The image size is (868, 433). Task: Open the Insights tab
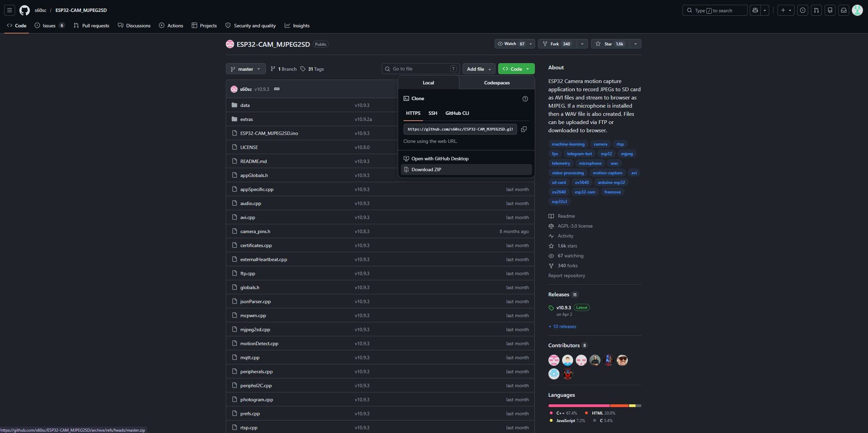tap(297, 26)
